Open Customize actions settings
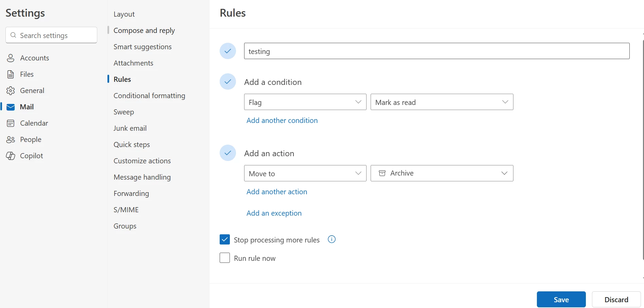644x308 pixels. coord(142,161)
